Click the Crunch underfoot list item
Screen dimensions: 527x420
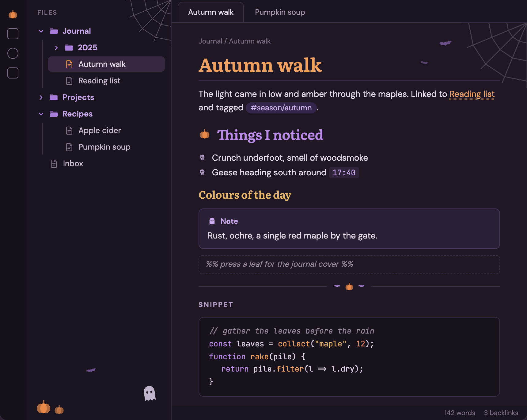(x=290, y=158)
